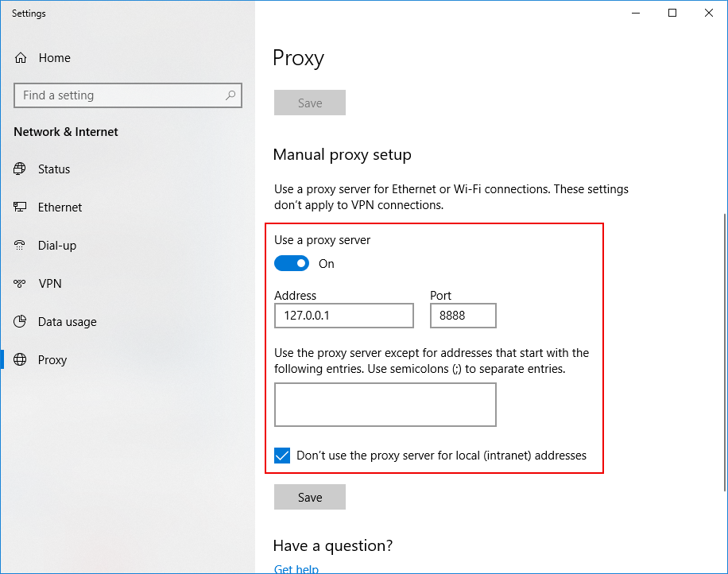Click the Proxy globe icon
This screenshot has width=728, height=574.
tap(21, 360)
